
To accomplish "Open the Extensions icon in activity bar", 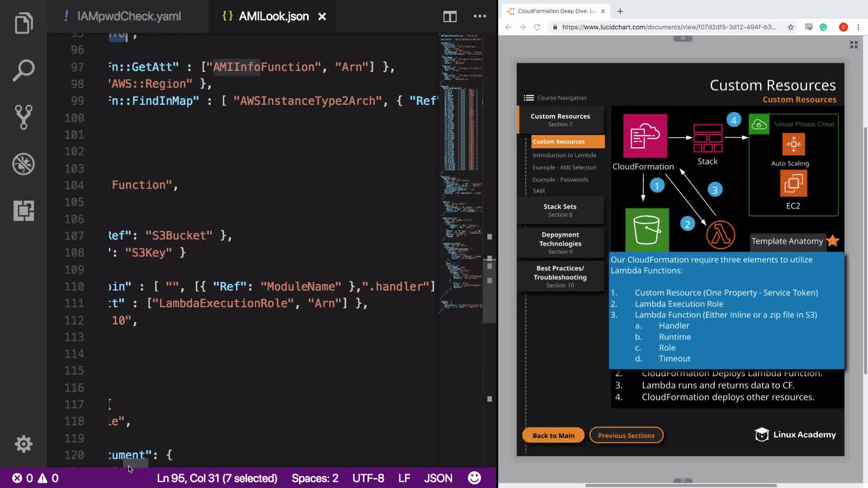I will click(x=24, y=211).
